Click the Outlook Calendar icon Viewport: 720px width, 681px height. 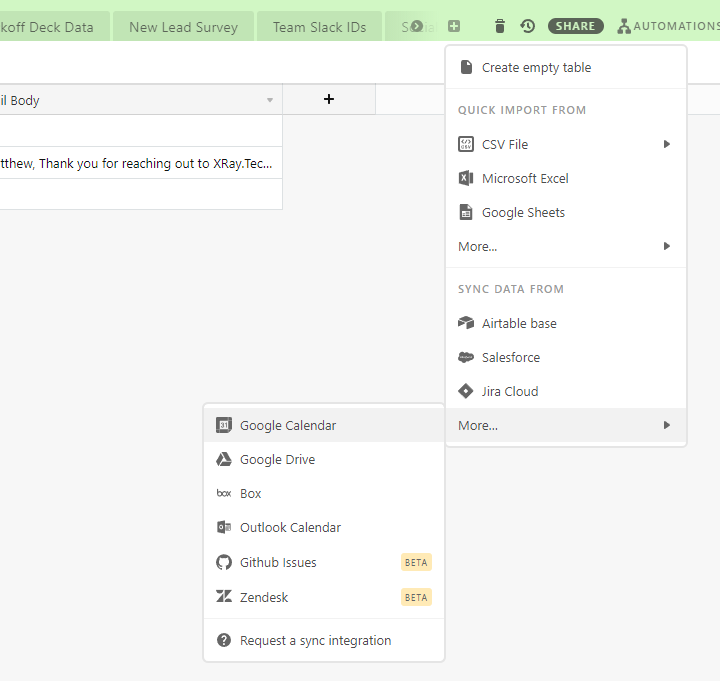tap(224, 527)
